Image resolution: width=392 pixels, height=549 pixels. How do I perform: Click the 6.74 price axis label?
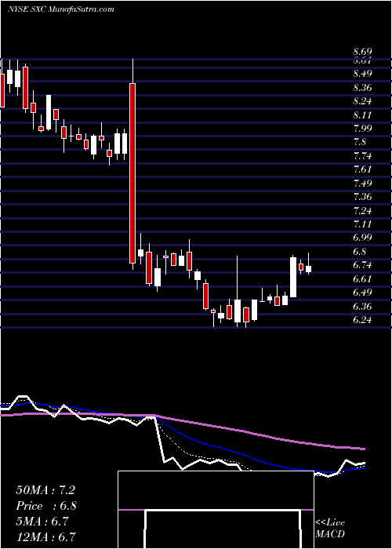point(362,265)
